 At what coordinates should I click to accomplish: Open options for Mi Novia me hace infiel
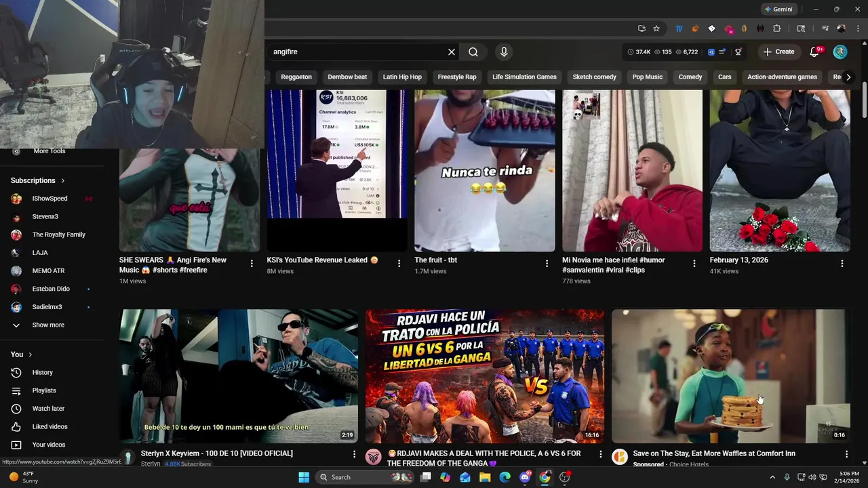[694, 264]
